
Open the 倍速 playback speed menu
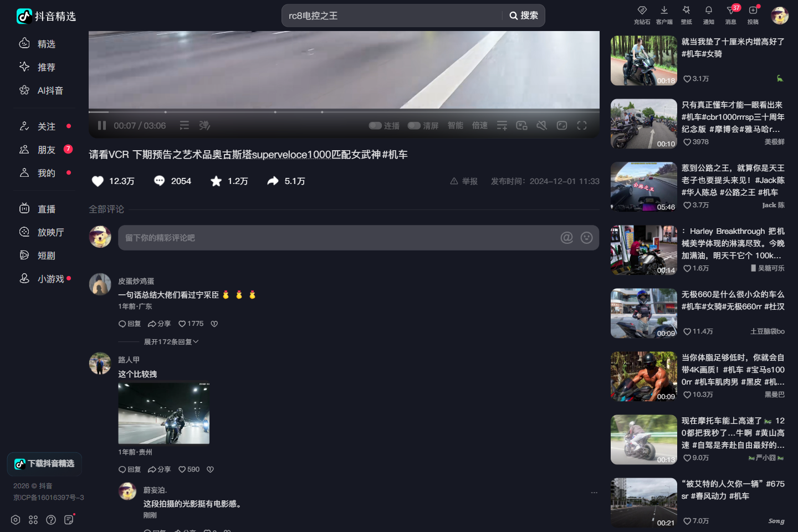(x=480, y=126)
